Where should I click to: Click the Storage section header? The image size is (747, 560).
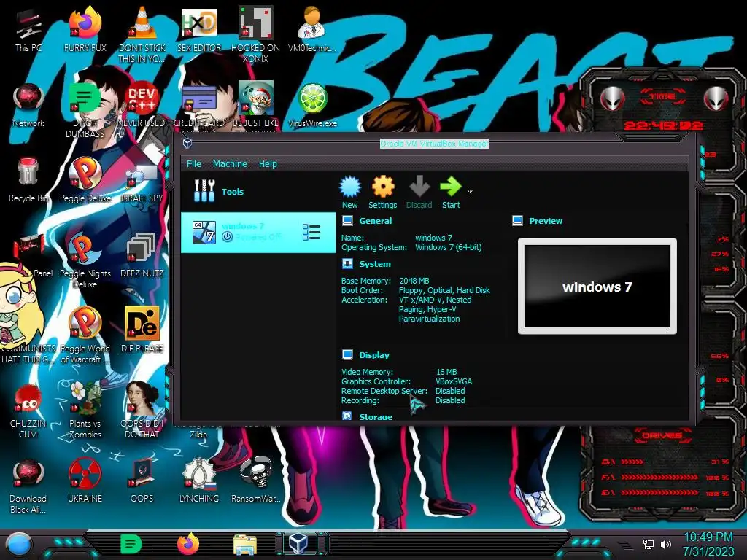tap(376, 416)
